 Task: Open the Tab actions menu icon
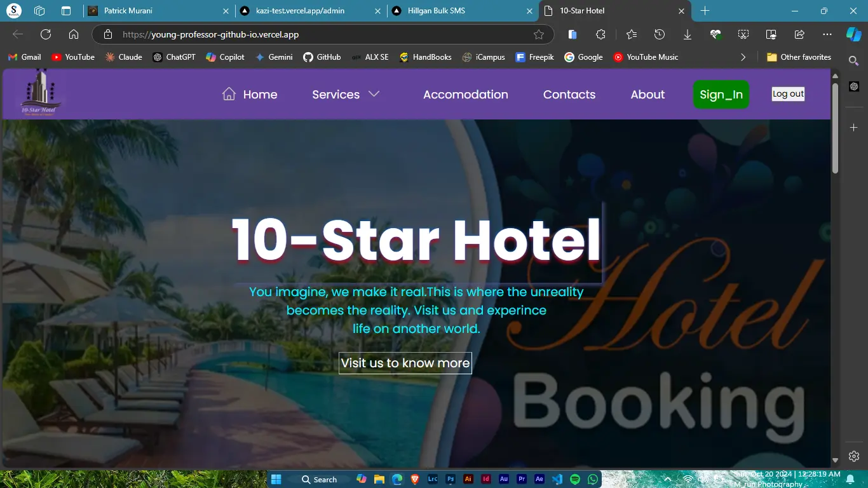pos(66,11)
